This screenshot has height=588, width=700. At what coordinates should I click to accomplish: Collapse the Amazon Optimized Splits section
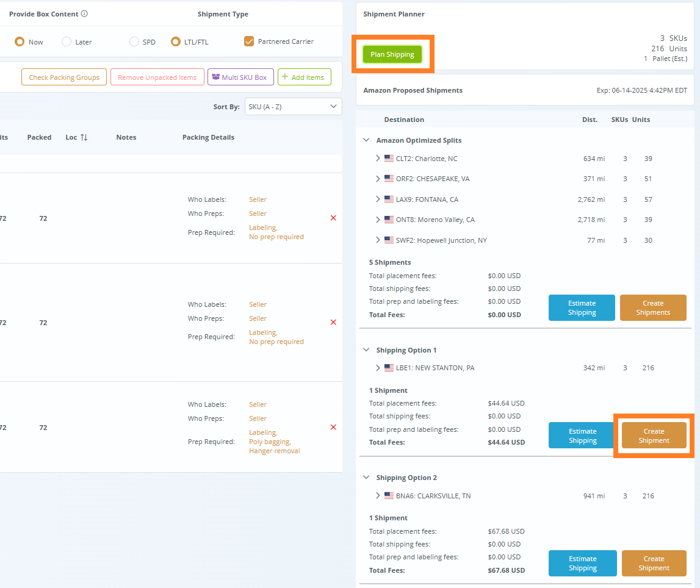(x=366, y=140)
